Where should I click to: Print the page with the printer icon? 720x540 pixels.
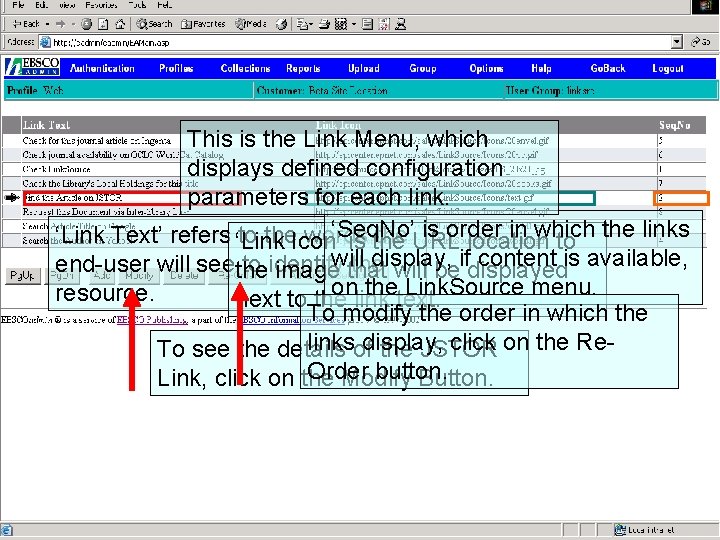pyautogui.click(x=324, y=24)
